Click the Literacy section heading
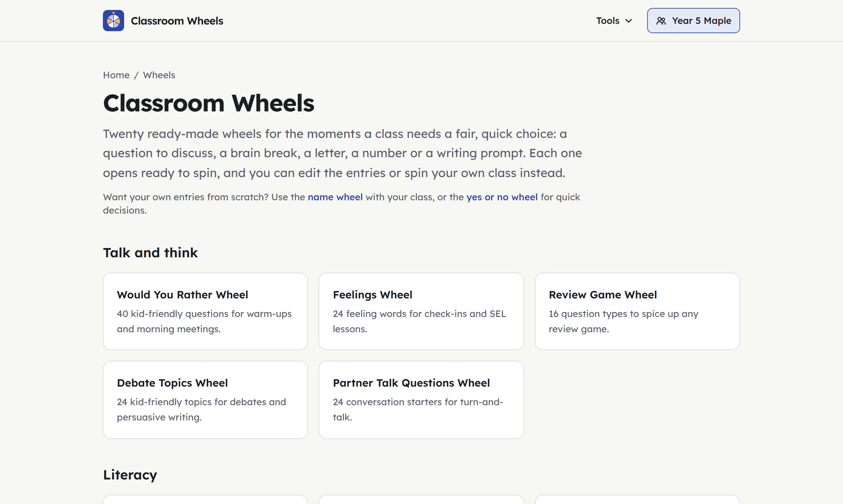The height and width of the screenshot is (504, 843). (x=130, y=475)
